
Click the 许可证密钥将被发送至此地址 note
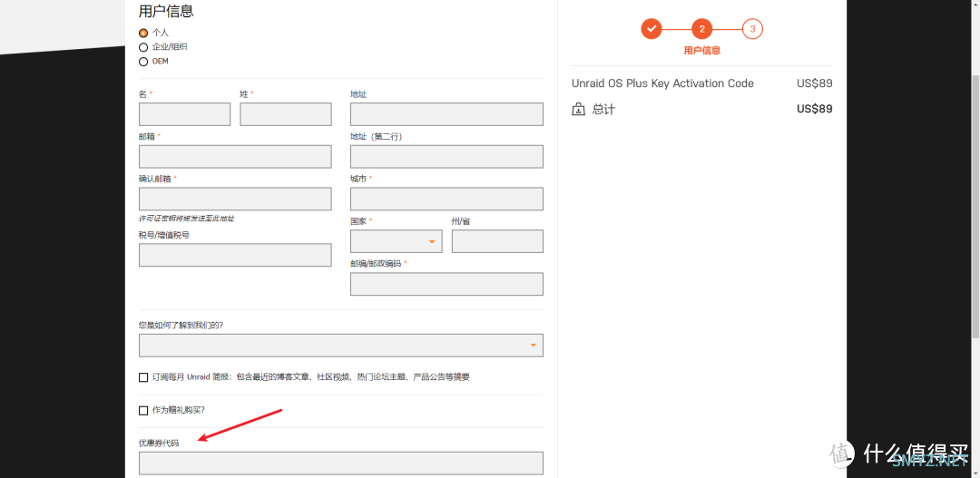pos(186,219)
